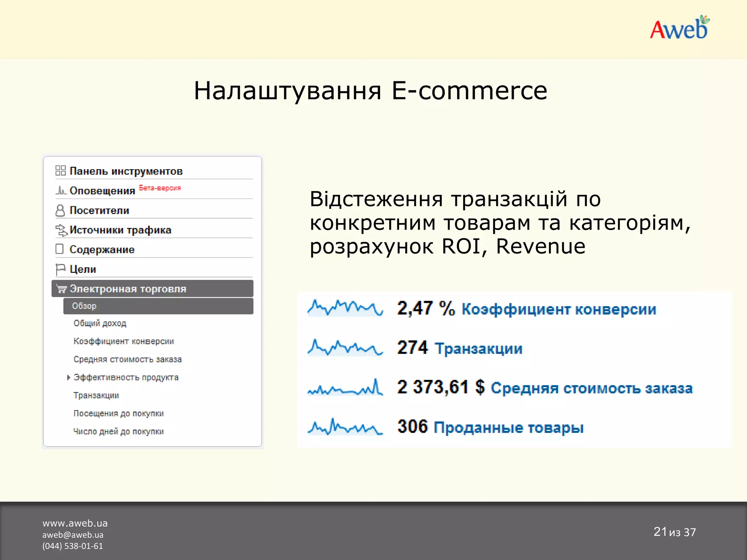
Task: Click the alerts graph icon beside Оповещения
Action: pos(61,190)
